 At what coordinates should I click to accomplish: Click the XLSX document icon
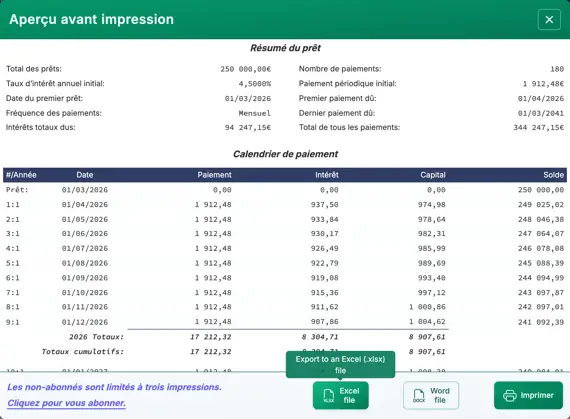[x=329, y=395]
